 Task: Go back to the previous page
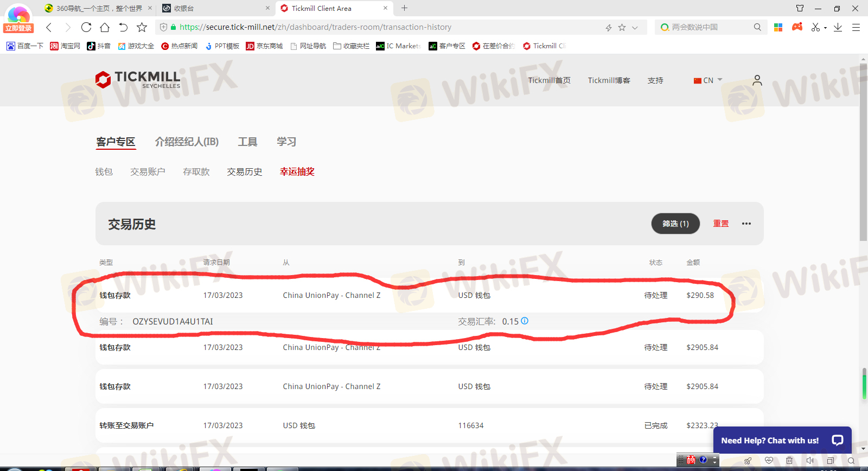(x=49, y=27)
